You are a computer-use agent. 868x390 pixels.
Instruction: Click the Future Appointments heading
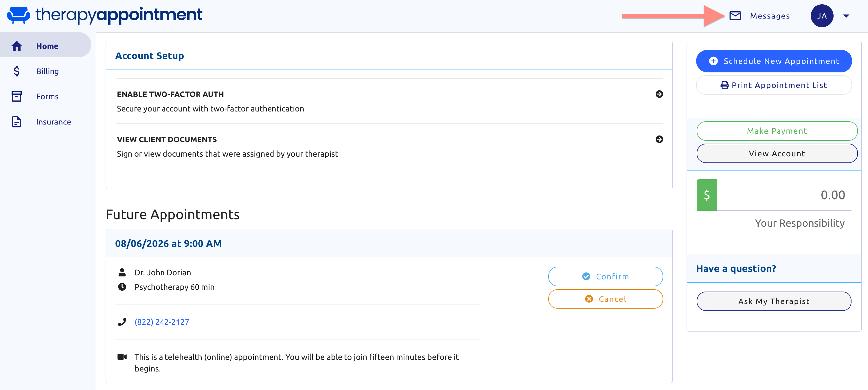coord(172,214)
